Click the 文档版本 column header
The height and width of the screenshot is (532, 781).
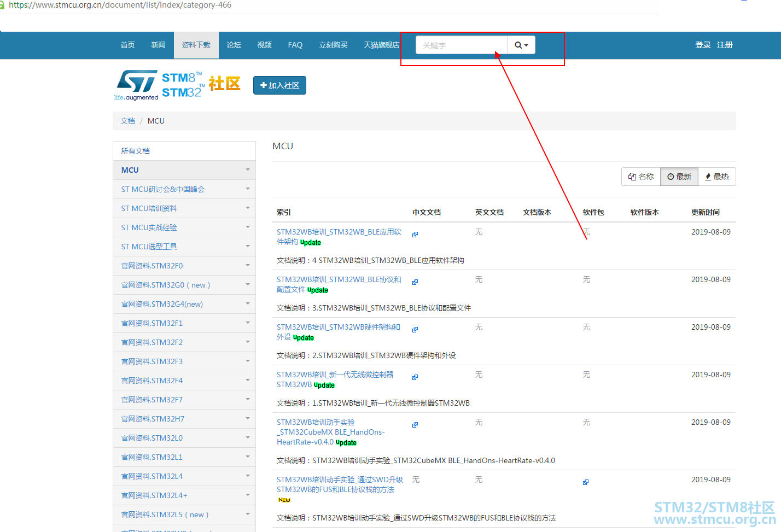[x=537, y=212]
